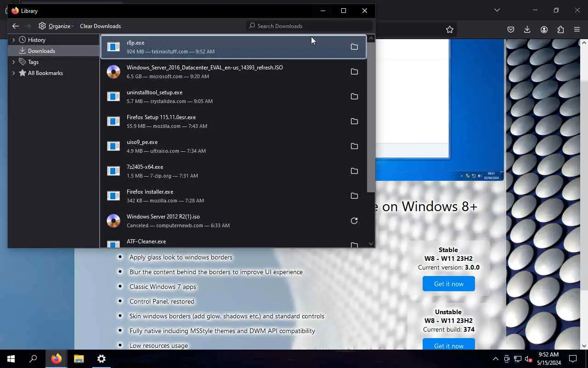This screenshot has height=368, width=588.
Task: Open Firefox application hamburger menu
Action: [x=577, y=29]
